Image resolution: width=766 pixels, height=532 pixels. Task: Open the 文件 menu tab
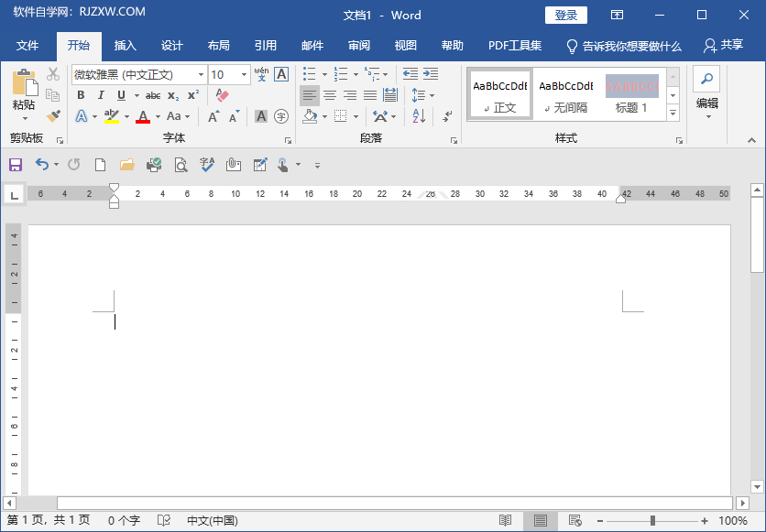click(x=27, y=46)
